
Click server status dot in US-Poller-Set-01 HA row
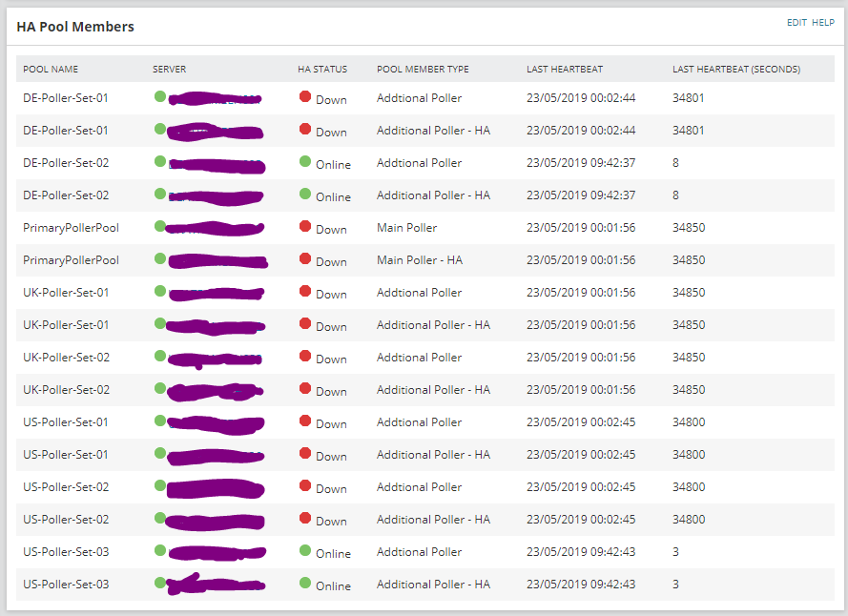coord(160,453)
